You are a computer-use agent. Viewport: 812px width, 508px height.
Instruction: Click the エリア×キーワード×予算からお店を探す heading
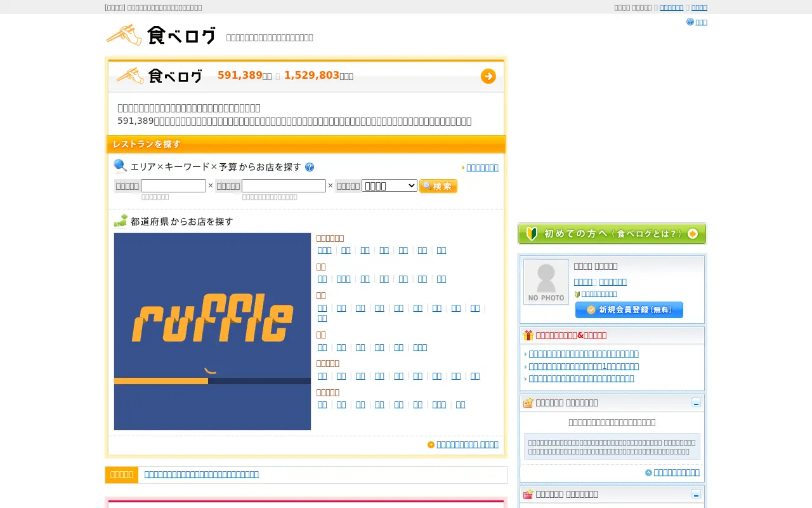click(x=216, y=167)
